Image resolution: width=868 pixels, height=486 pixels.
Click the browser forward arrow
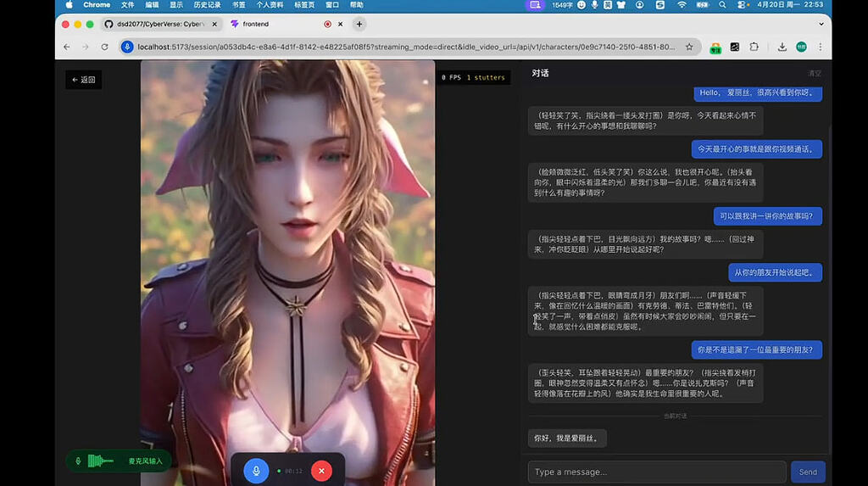[86, 47]
